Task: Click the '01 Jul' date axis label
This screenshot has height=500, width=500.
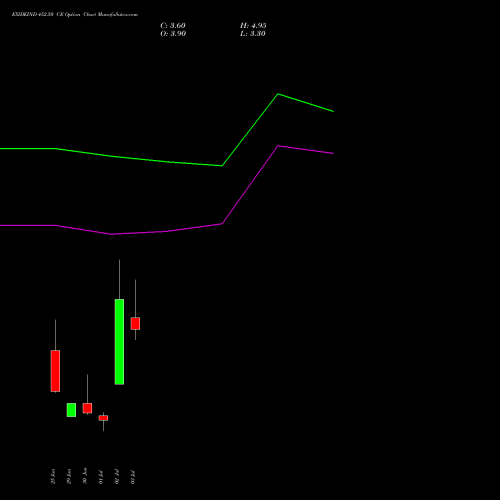Action: click(101, 477)
